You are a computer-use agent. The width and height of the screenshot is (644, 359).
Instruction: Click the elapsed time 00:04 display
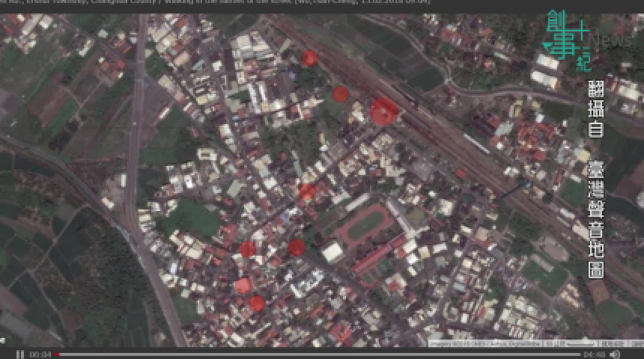point(40,355)
